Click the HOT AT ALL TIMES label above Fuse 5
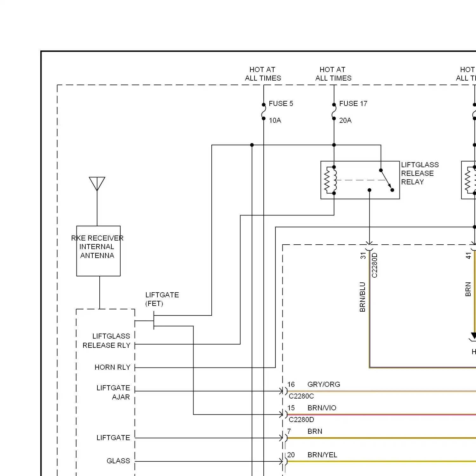Viewport: 476px width, 476px height. 263,74
